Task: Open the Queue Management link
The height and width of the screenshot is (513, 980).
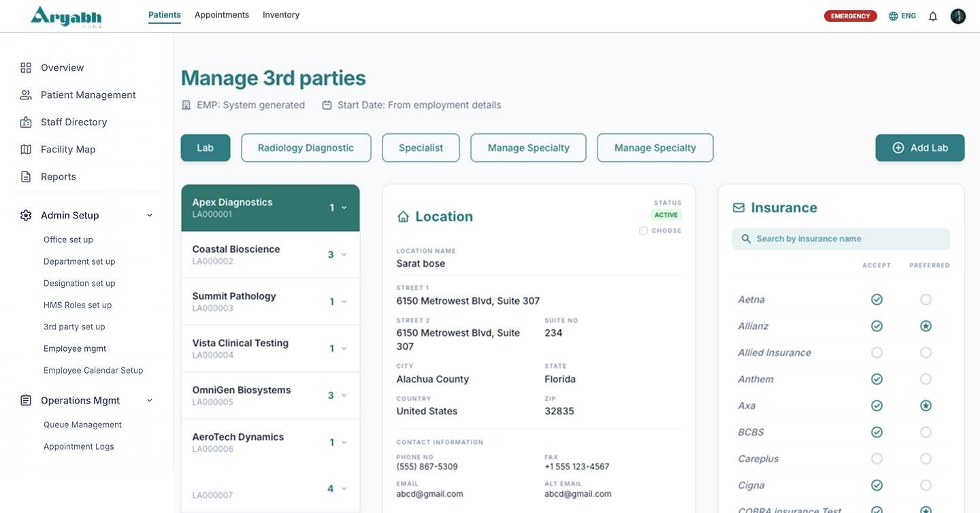Action: click(83, 425)
